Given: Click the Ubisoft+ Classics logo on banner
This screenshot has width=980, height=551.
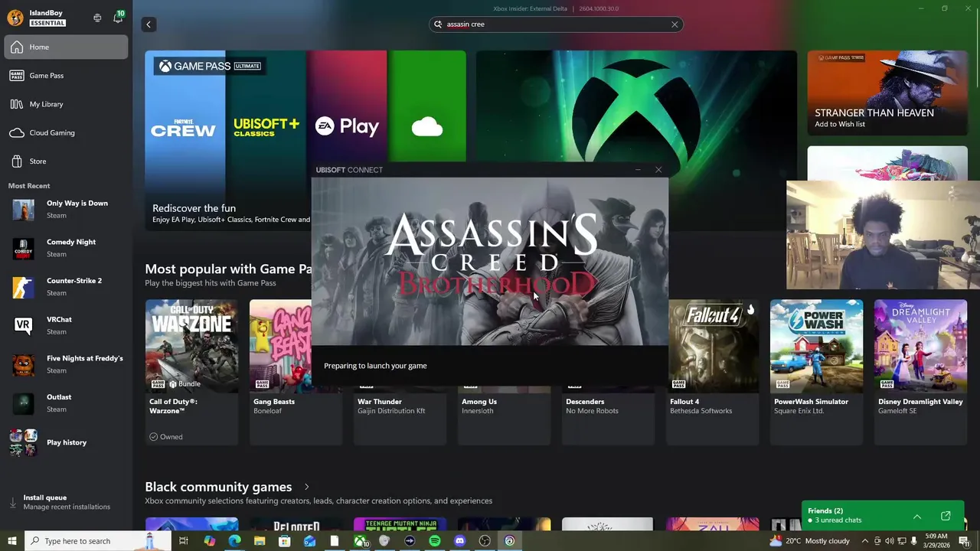Looking at the screenshot, I should pyautogui.click(x=266, y=127).
